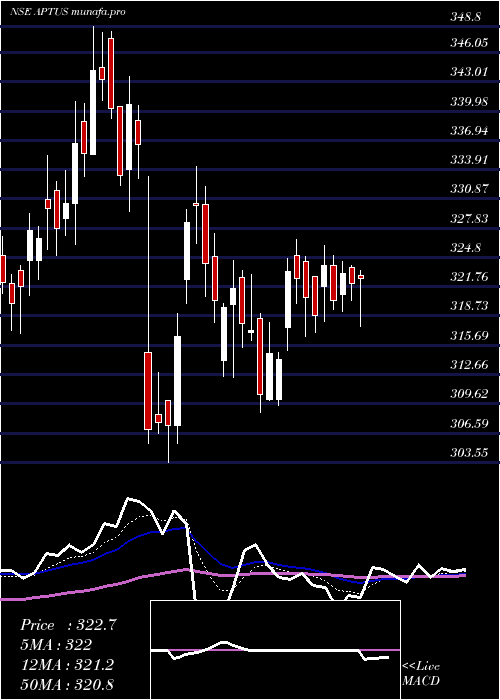Viewport: 500px width, 700px height.
Task: Click the 5MA : 322 readout
Action: tap(56, 645)
